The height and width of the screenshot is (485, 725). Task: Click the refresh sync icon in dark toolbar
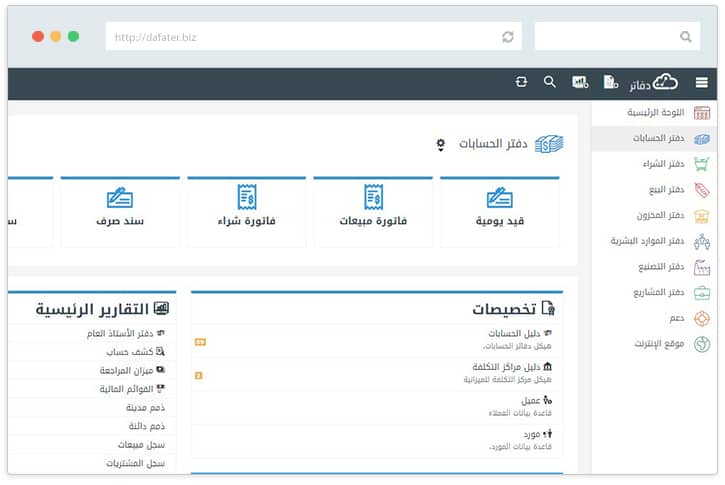coord(521,82)
